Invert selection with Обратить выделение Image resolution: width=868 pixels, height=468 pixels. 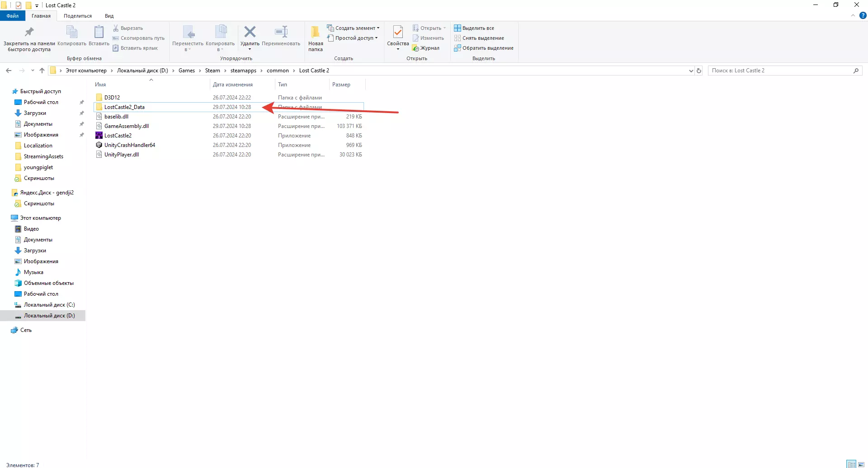click(484, 48)
